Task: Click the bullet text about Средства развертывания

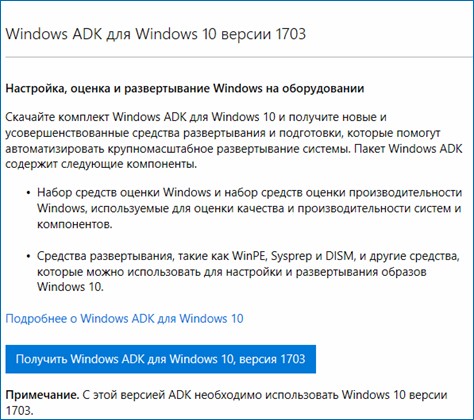Action: 248,272
